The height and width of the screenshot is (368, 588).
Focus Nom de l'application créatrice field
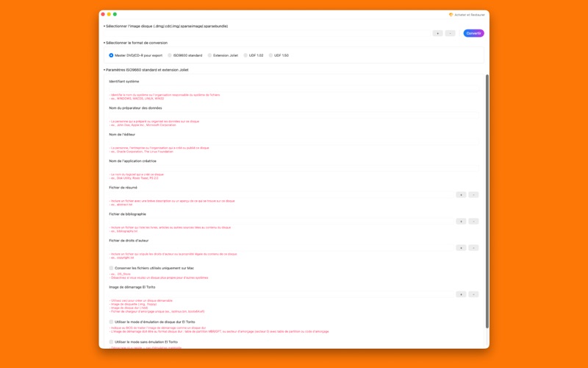(293, 168)
